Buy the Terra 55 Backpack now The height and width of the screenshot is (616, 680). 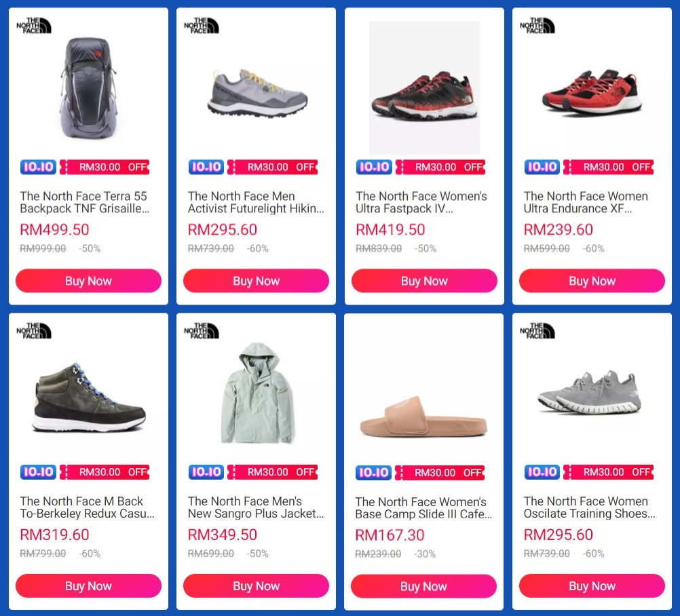88,281
